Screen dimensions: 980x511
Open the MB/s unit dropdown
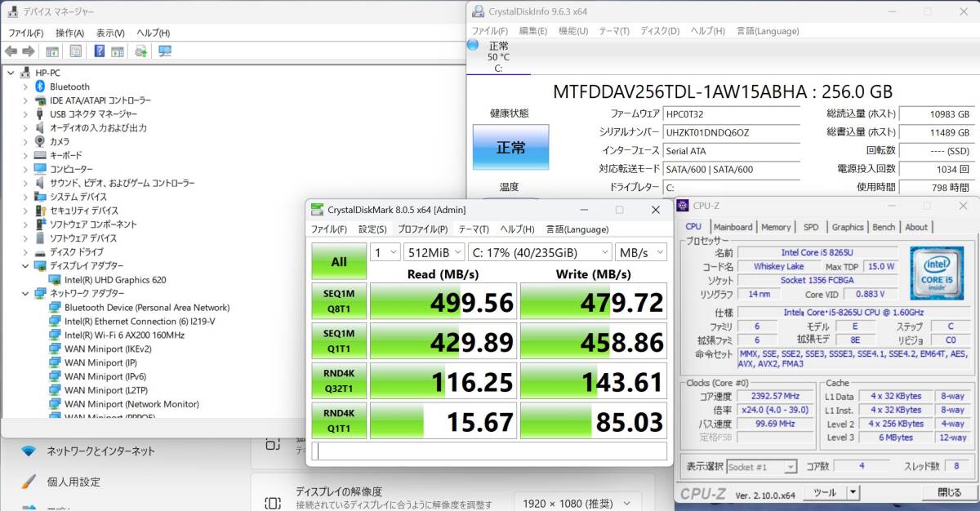pyautogui.click(x=641, y=252)
